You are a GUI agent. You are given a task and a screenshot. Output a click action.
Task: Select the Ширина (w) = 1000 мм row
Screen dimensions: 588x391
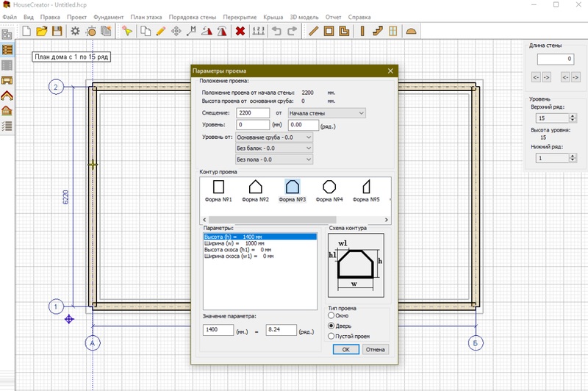click(260, 243)
